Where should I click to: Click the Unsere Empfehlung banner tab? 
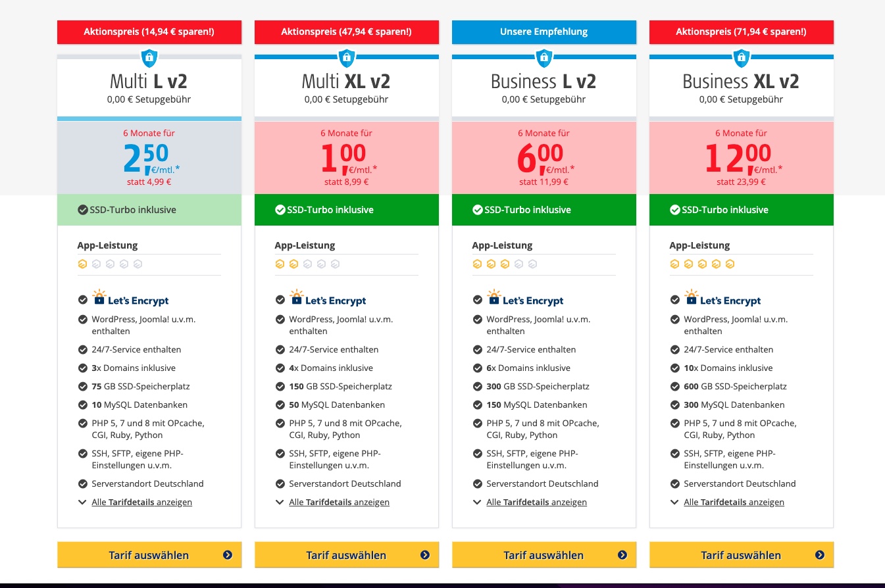(x=544, y=32)
